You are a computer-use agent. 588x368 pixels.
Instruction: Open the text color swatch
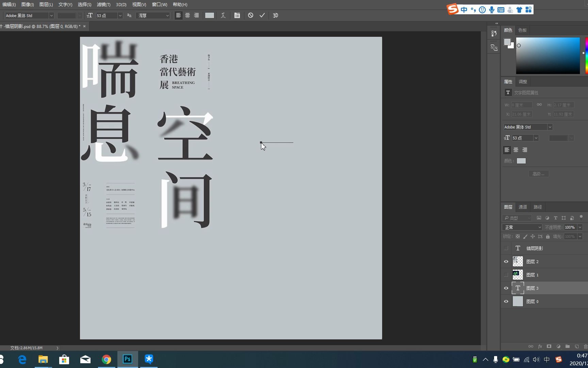tap(210, 15)
